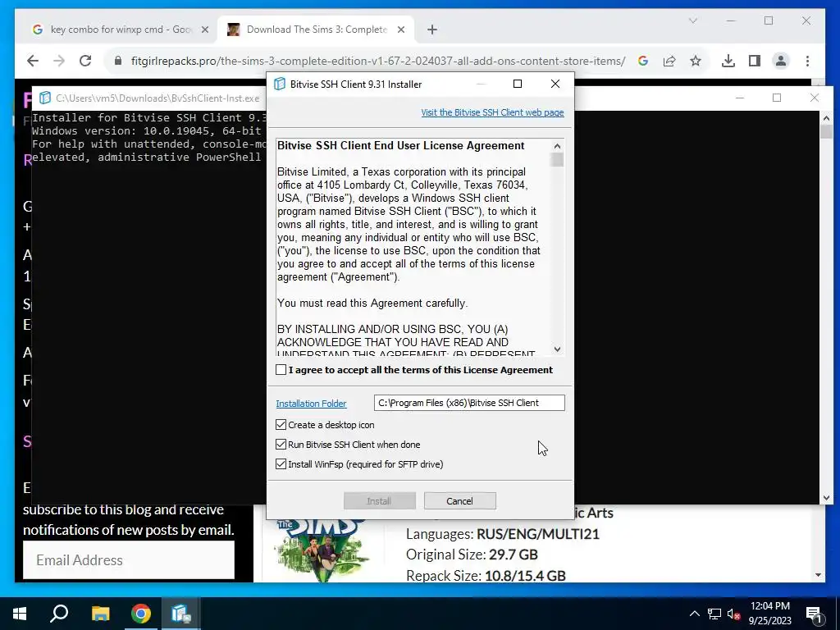Open the clock showing 12:04 PM
This screenshot has width=840, height=630.
(769, 614)
